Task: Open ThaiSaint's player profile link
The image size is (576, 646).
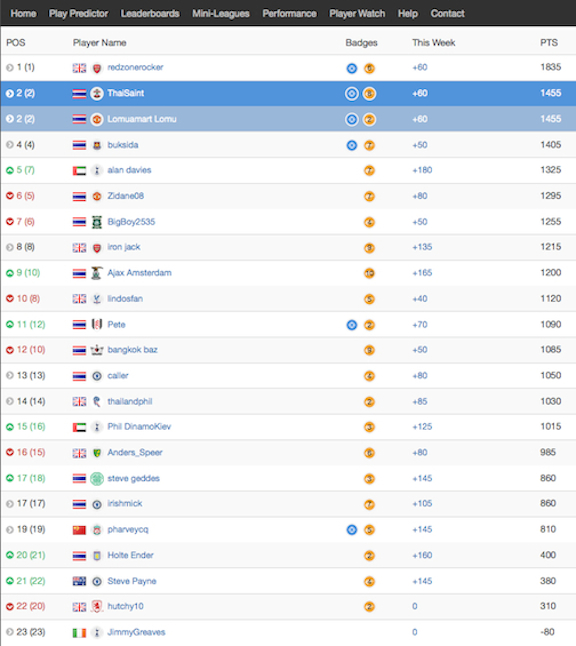Action: click(x=126, y=93)
